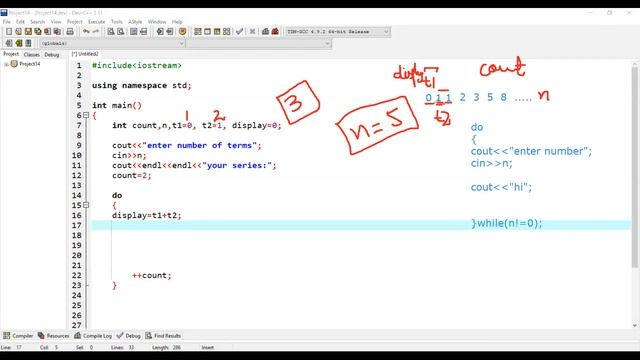The width and height of the screenshot is (640, 360).
Task: Click the Profile analysis toolbar icon
Action: pos(265,31)
